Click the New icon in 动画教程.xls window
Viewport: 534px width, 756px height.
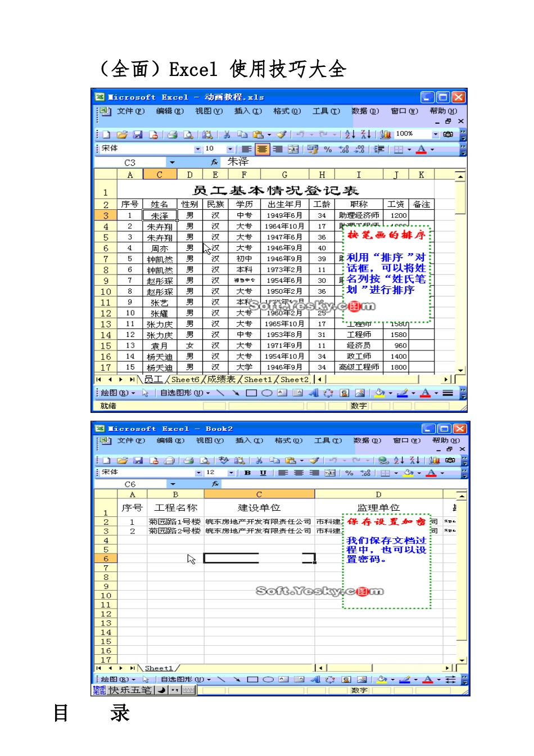tap(106, 134)
